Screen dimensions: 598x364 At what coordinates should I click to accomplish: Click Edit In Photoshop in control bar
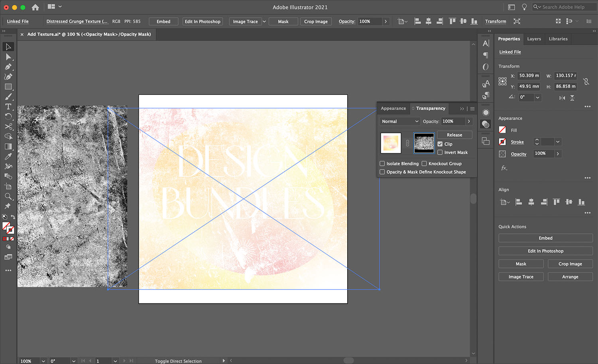203,22
